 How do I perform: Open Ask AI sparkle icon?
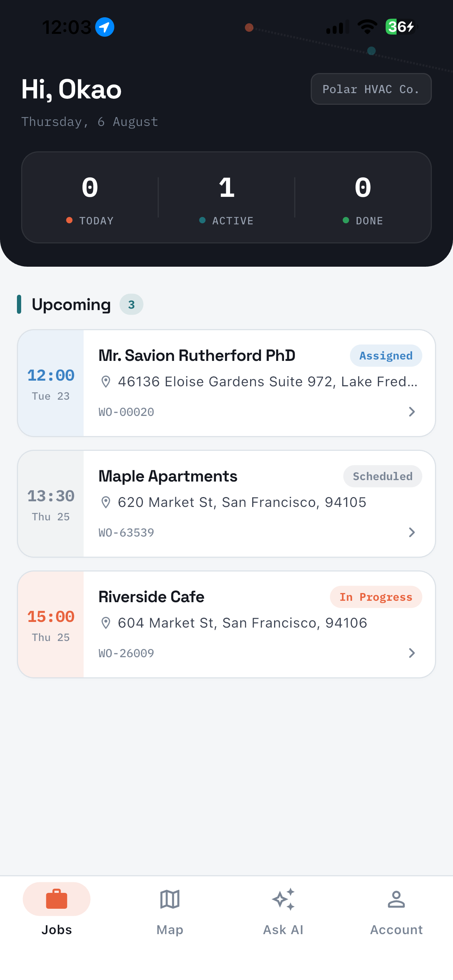283,899
